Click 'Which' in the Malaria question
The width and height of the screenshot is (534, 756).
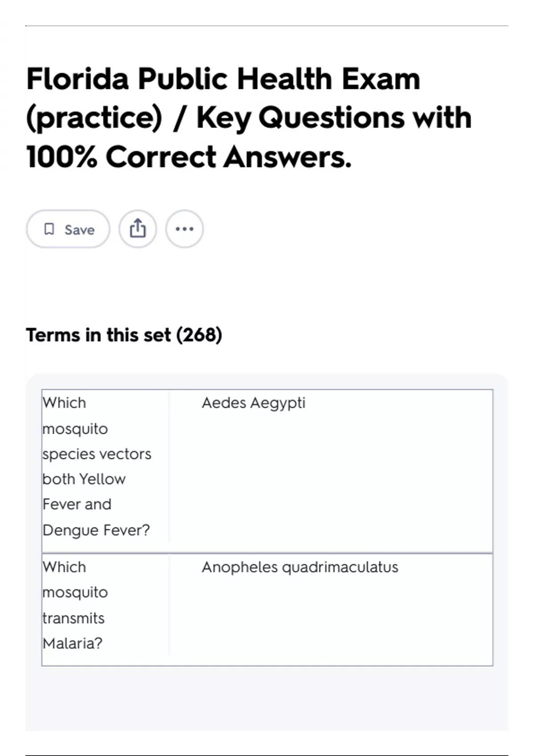[x=65, y=567]
